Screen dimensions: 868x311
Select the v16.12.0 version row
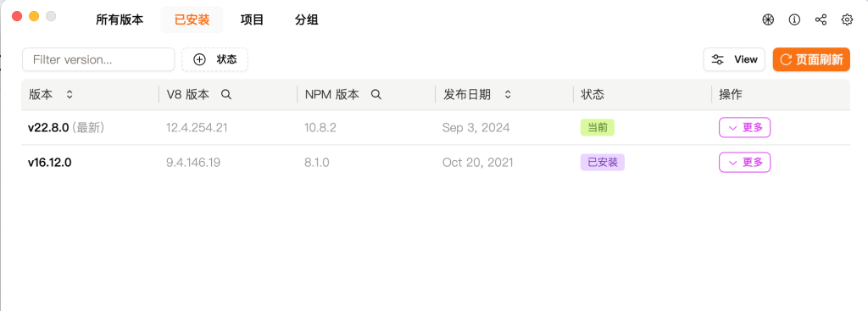(x=435, y=162)
